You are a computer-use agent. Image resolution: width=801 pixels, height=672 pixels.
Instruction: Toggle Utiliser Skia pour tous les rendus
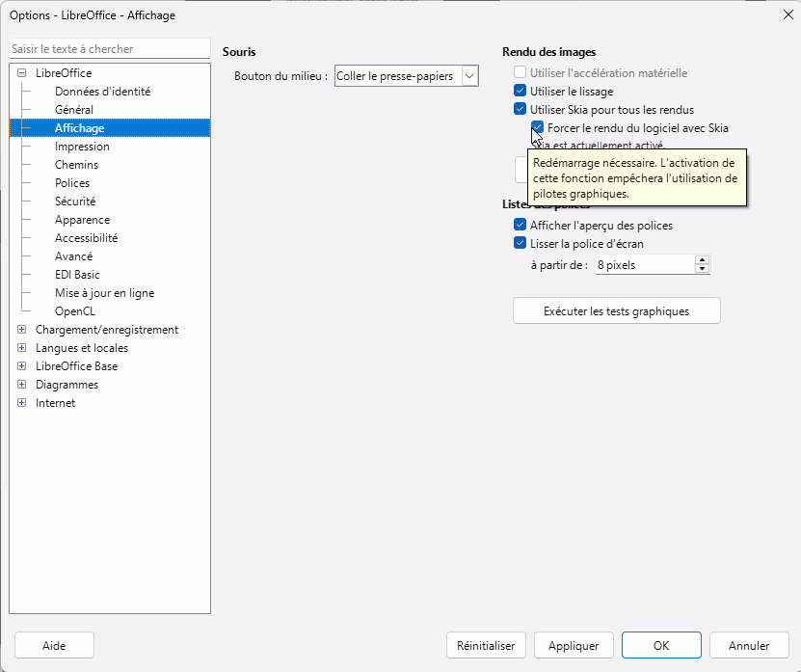(x=521, y=110)
